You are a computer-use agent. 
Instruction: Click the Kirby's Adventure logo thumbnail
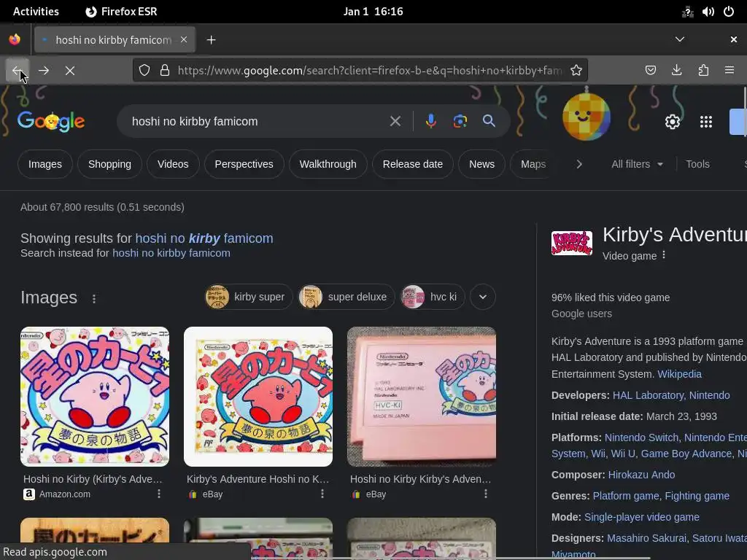coord(572,244)
